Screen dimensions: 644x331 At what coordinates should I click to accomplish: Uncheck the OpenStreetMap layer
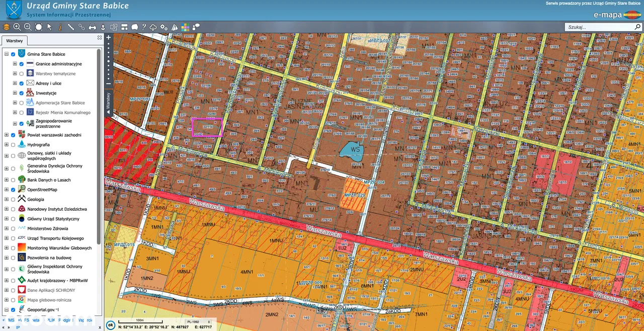click(13, 190)
